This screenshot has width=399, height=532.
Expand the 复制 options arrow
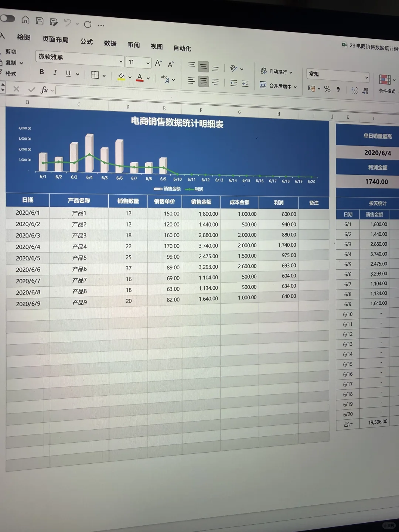[21, 63]
